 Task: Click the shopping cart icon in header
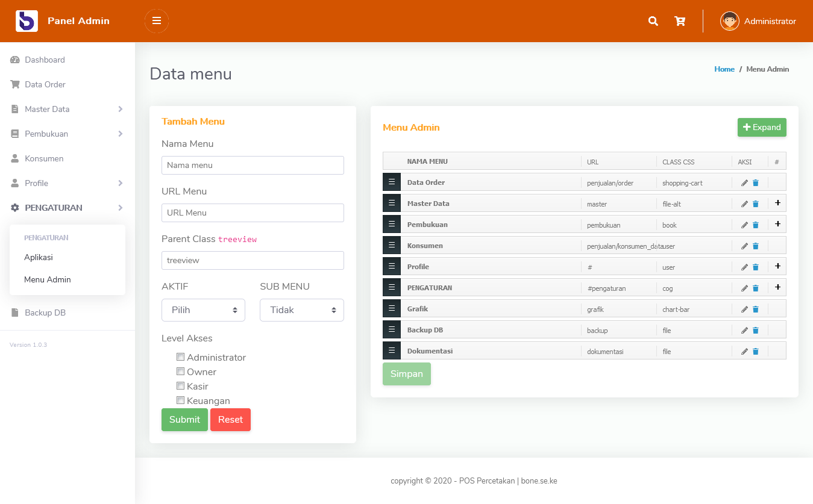click(680, 20)
